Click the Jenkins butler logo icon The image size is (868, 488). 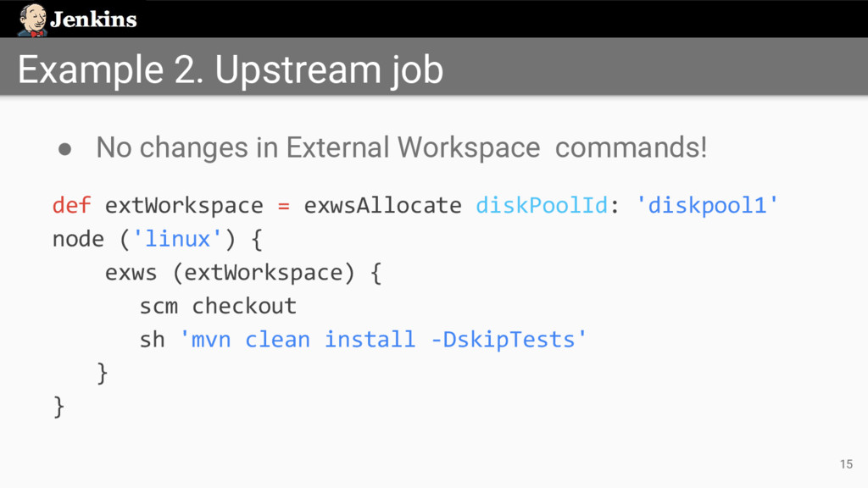[x=32, y=19]
